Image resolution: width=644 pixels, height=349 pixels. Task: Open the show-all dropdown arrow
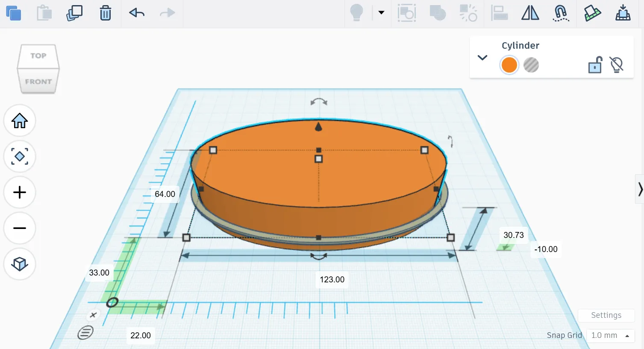pos(381,13)
